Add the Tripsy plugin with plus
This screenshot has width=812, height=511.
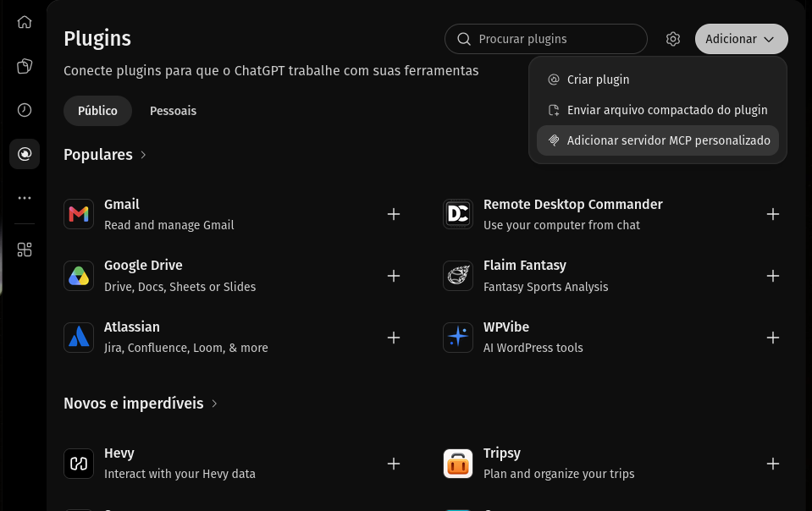(773, 464)
